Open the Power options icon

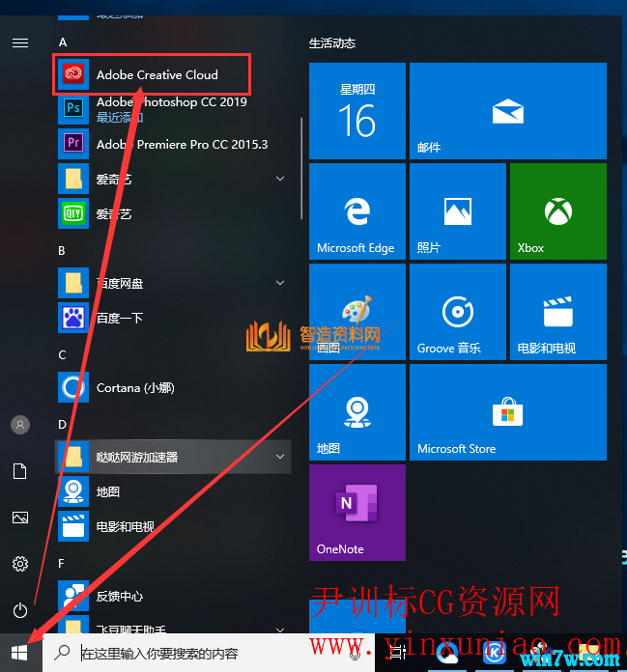pyautogui.click(x=20, y=610)
